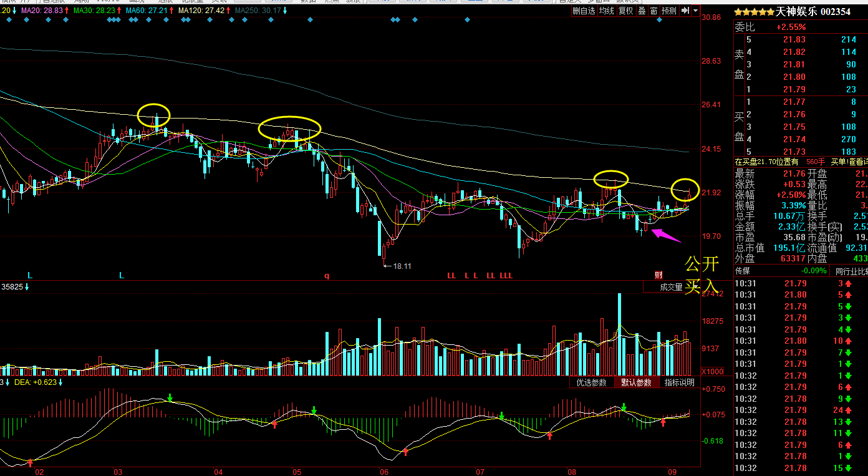Click the sell level 1 price 21.79
Viewport: 868px width, 476px height.
(794, 90)
